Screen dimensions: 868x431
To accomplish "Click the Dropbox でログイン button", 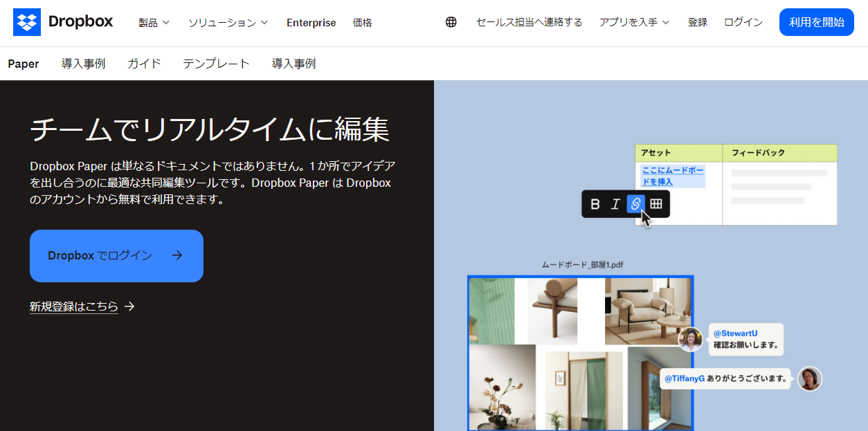I will 116,256.
